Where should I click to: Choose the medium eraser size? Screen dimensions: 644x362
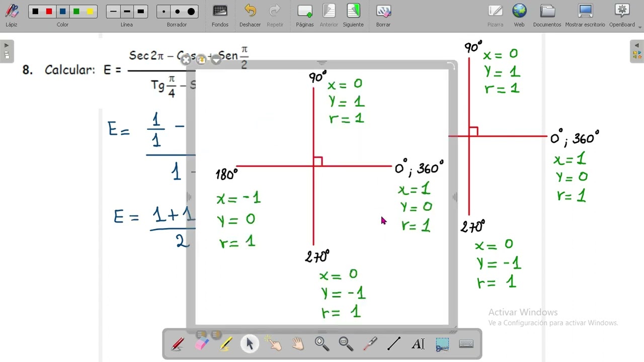[x=177, y=12]
